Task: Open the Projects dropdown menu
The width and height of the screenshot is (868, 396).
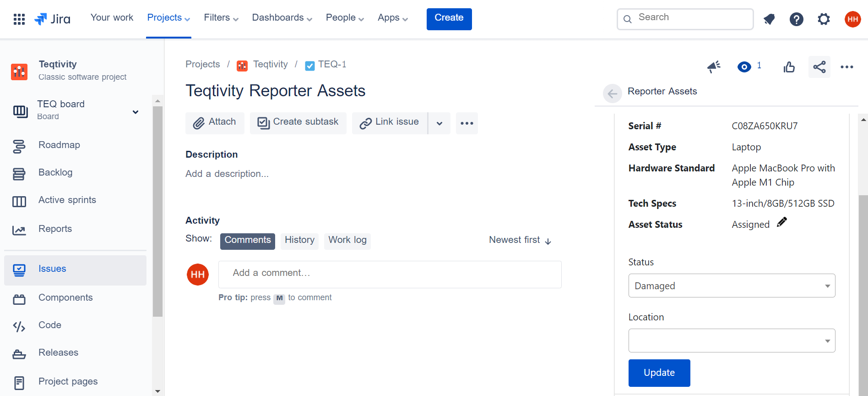Action: [168, 18]
